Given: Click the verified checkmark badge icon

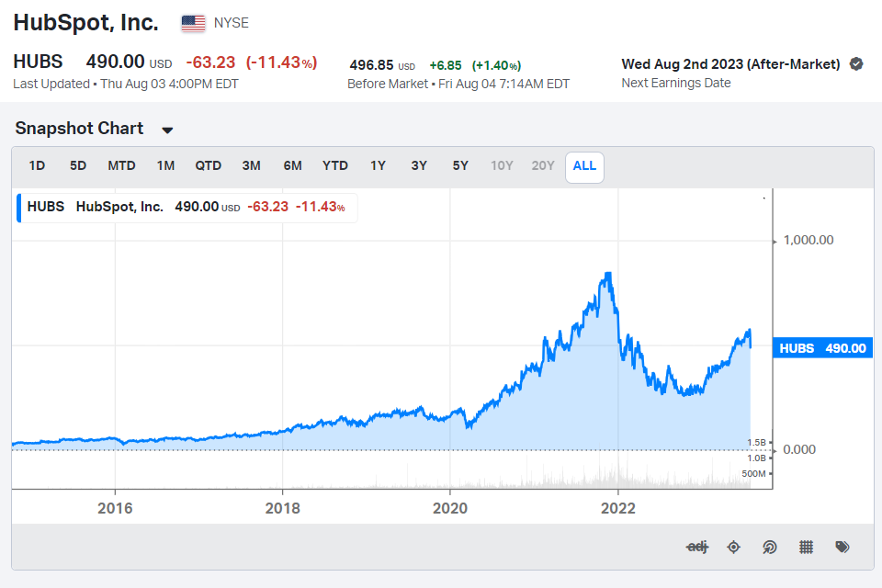Looking at the screenshot, I should (x=856, y=64).
